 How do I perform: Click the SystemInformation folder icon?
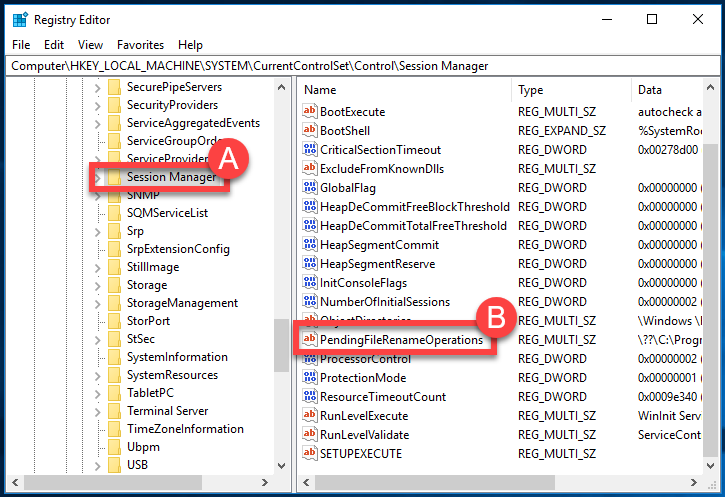pyautogui.click(x=114, y=357)
